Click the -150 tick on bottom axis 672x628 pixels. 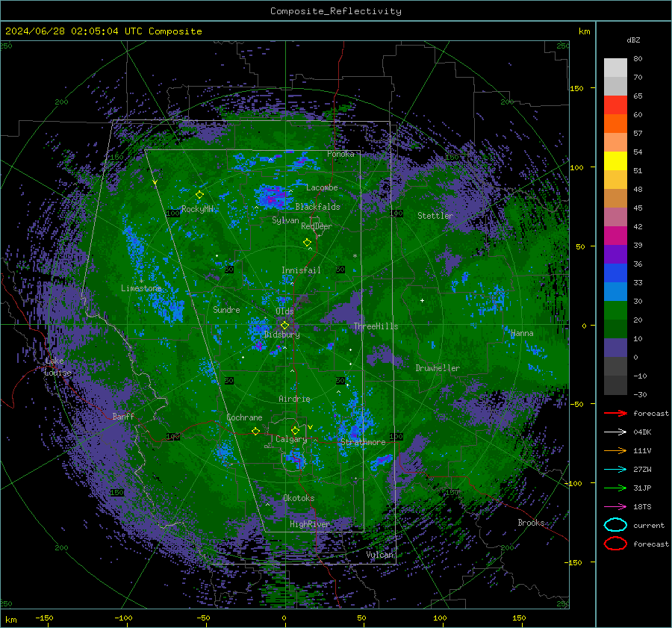click(x=44, y=618)
